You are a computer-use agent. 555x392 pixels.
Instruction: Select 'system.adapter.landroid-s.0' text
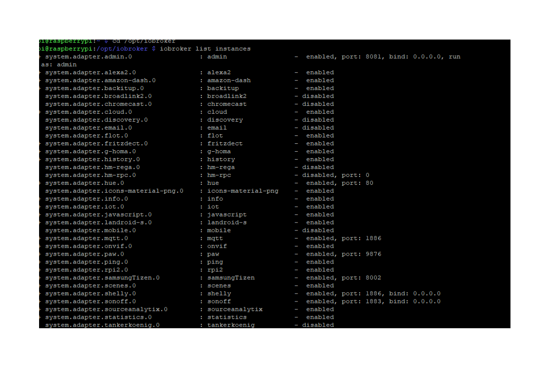(98, 222)
